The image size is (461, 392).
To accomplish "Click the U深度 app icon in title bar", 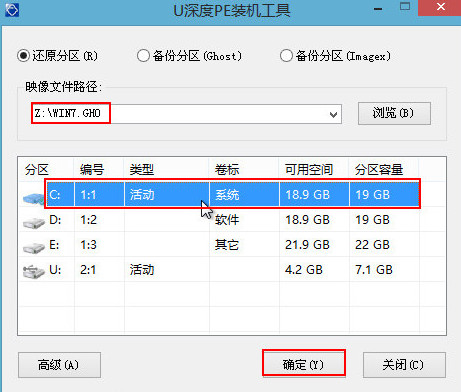I will 12,10.
